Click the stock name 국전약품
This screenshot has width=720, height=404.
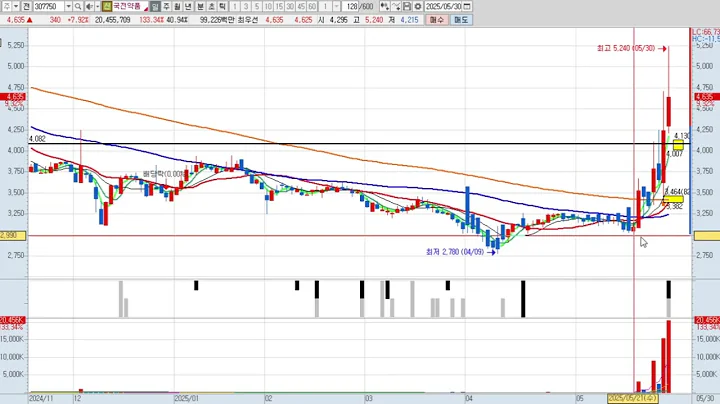tap(127, 6)
